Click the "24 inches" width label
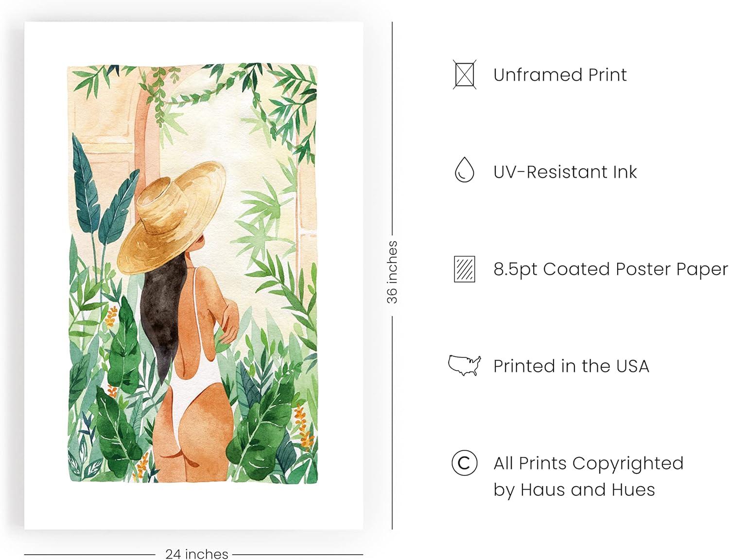729x560 pixels. pyautogui.click(x=196, y=554)
